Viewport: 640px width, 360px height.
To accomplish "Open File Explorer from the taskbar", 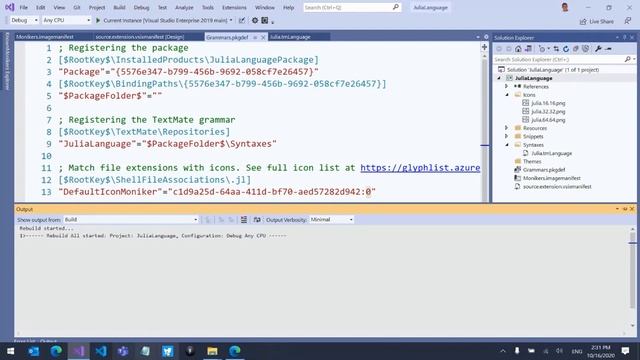I will click(212, 351).
